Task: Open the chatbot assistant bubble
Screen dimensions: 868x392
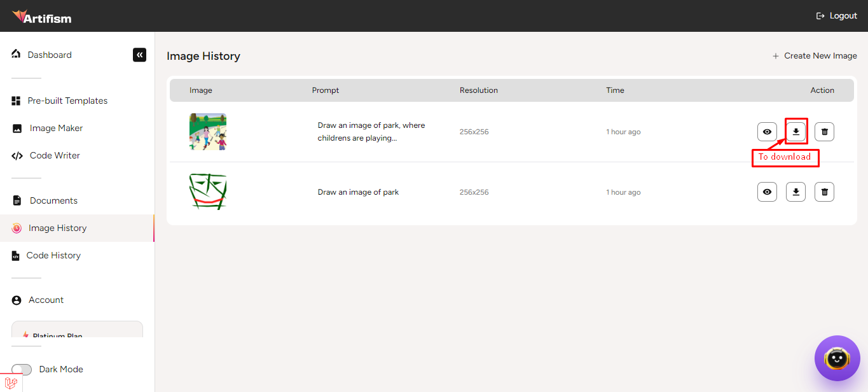Action: [x=836, y=358]
